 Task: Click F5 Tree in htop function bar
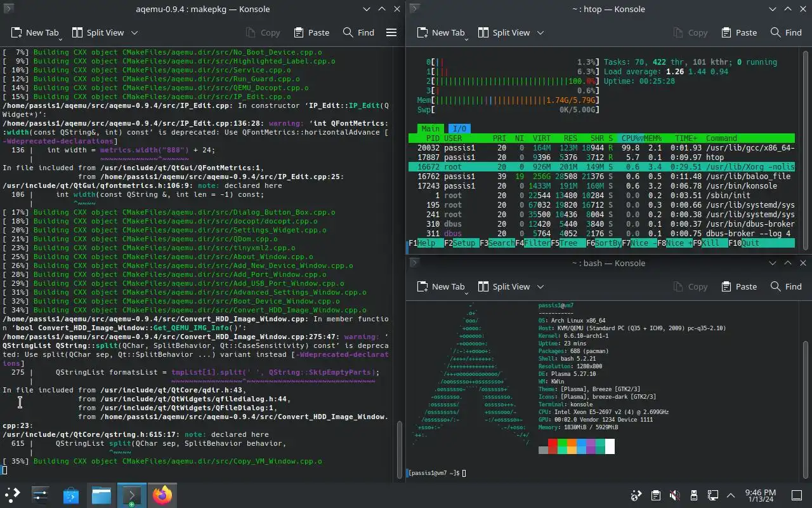[x=568, y=243]
